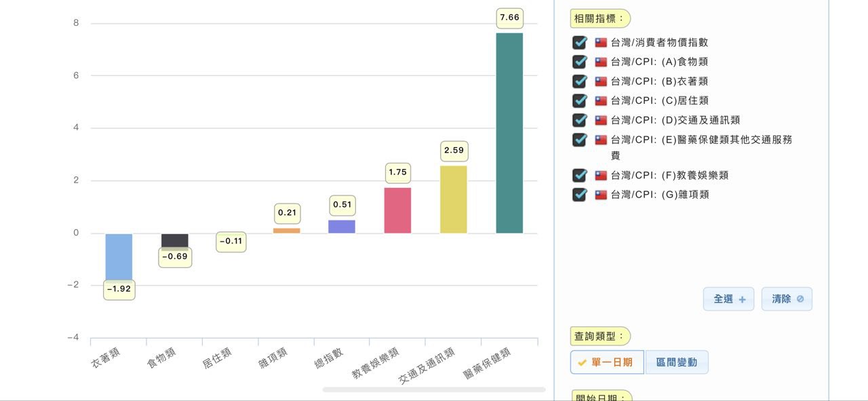The image size is (868, 401).
Task: Click the chart's horizontal scrollbar
Action: [434, 389]
